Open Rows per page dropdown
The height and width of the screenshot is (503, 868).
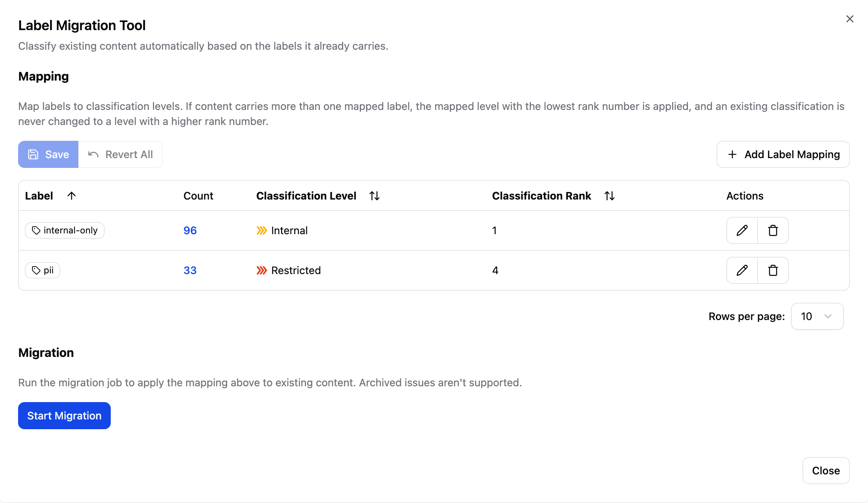(x=817, y=316)
